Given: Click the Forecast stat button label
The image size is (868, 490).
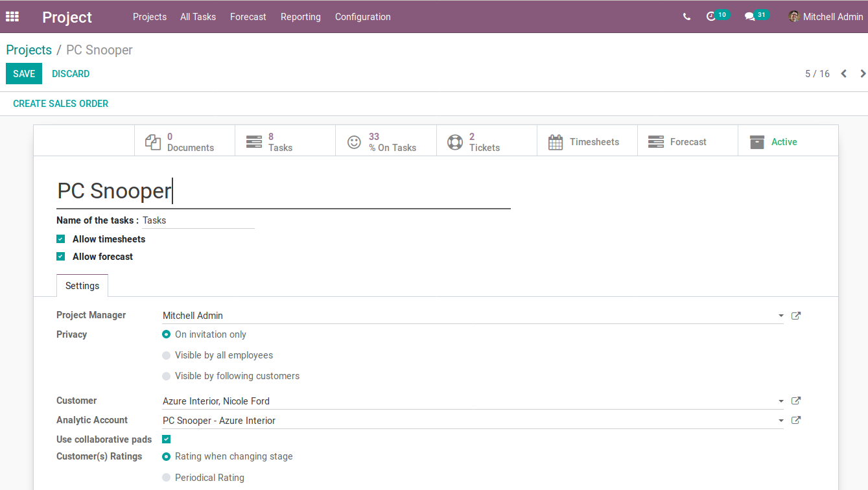Looking at the screenshot, I should (688, 142).
